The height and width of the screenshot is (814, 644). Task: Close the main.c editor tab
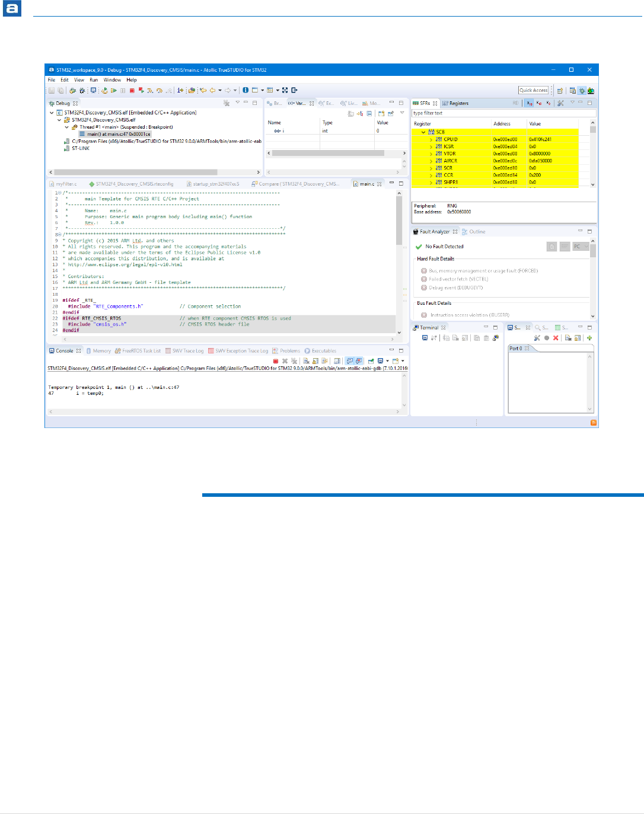380,184
